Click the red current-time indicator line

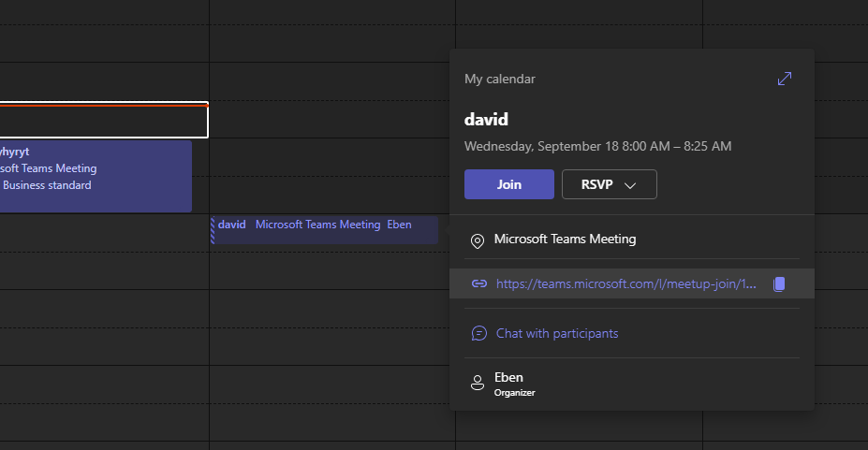click(x=103, y=105)
